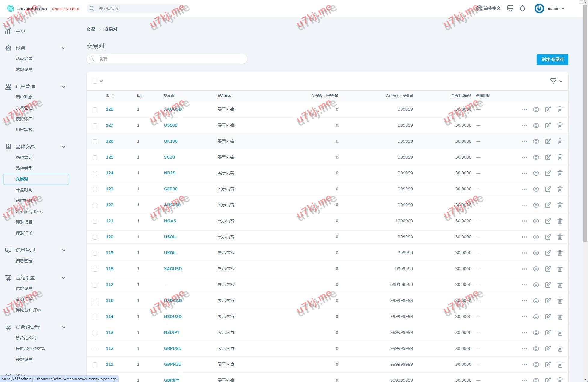This screenshot has width=588, height=382.
Task: Open 品种管理 in the sidebar
Action: click(24, 158)
